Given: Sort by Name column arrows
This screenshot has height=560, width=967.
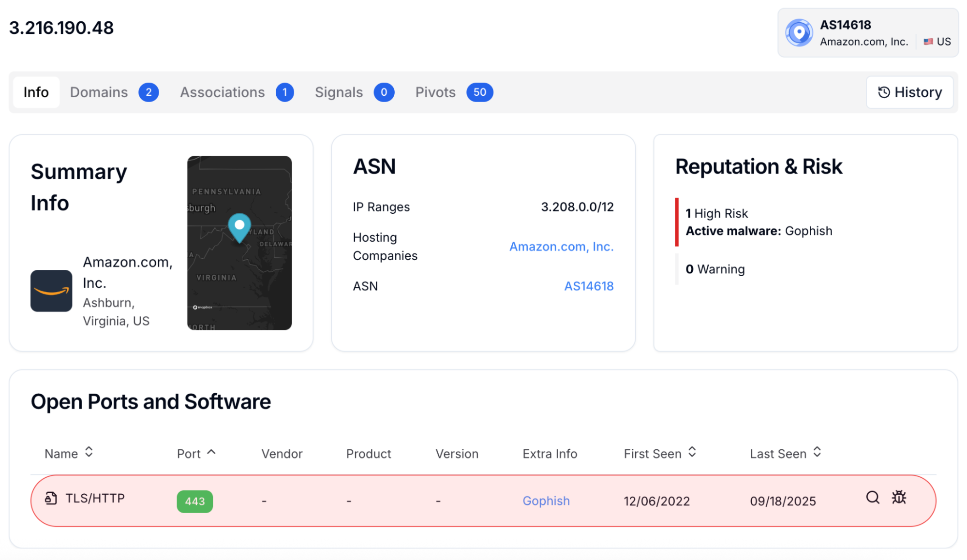Looking at the screenshot, I should 89,452.
